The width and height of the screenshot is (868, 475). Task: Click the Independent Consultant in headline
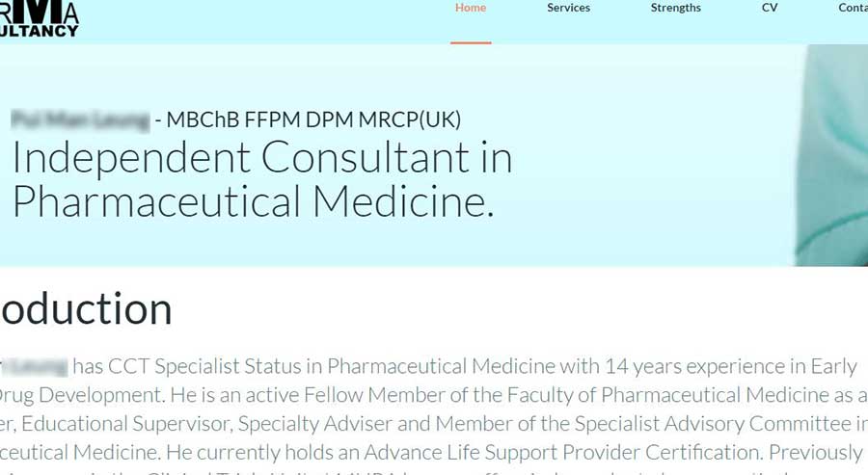tap(262, 158)
